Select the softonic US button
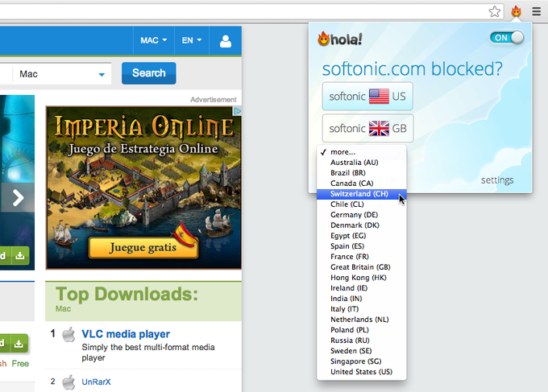Image resolution: width=548 pixels, height=392 pixels. (x=367, y=96)
